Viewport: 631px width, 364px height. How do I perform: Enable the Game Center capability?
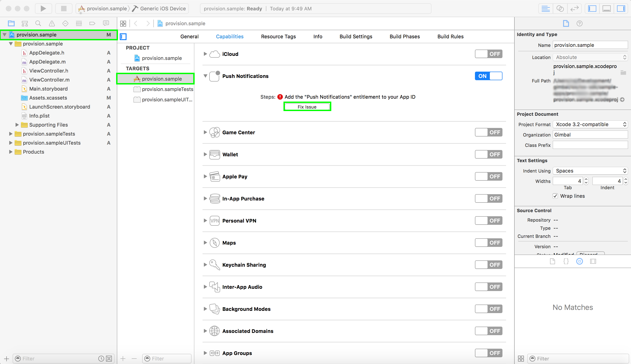(488, 132)
